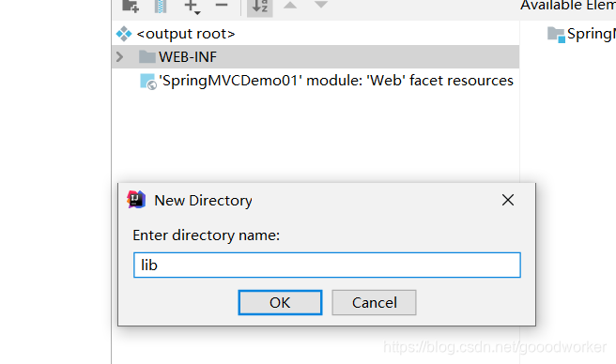Click the output root icon
The width and height of the screenshot is (616, 364).
coord(124,34)
